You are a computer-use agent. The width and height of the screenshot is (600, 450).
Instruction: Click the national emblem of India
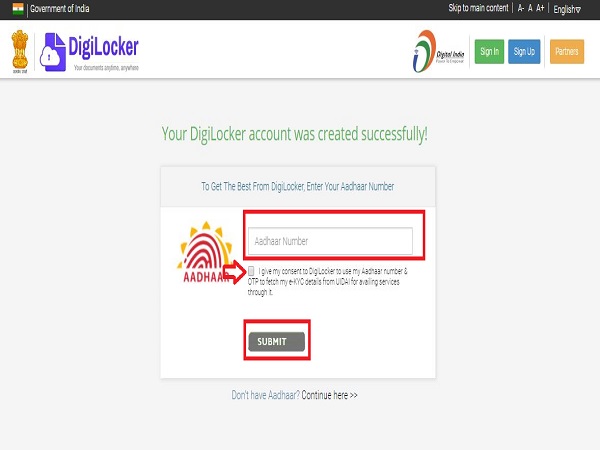pyautogui.click(x=20, y=52)
